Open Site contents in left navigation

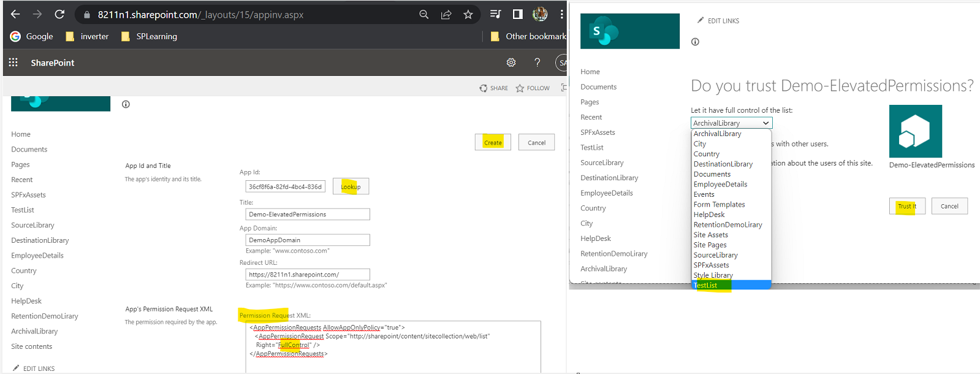click(31, 346)
